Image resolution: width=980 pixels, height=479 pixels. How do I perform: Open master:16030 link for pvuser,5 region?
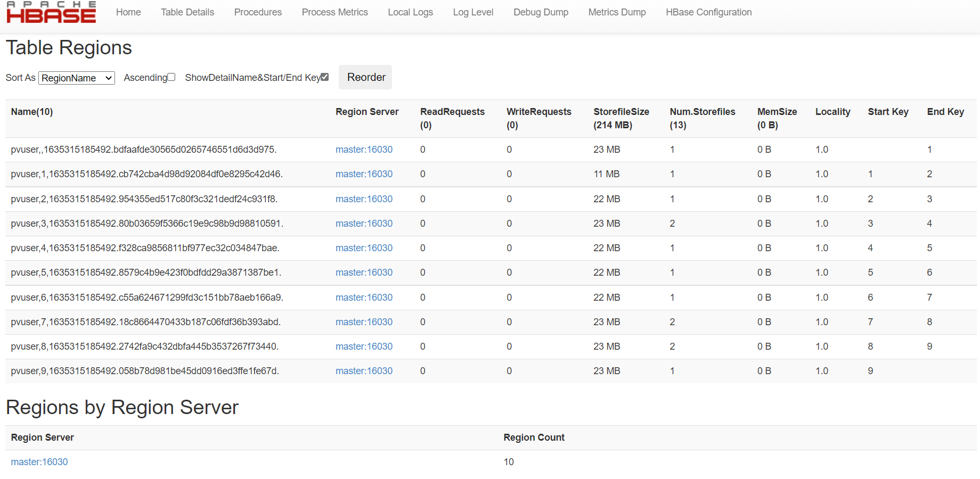[x=364, y=272]
